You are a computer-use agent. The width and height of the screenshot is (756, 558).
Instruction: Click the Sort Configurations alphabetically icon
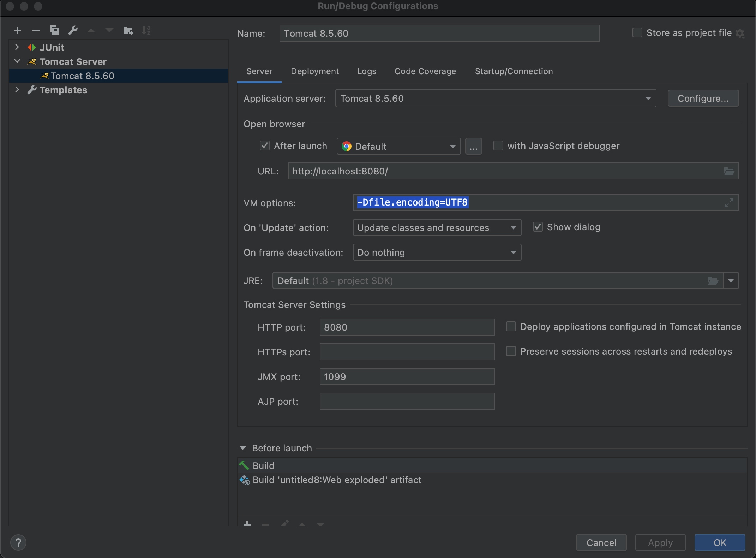pos(146,31)
